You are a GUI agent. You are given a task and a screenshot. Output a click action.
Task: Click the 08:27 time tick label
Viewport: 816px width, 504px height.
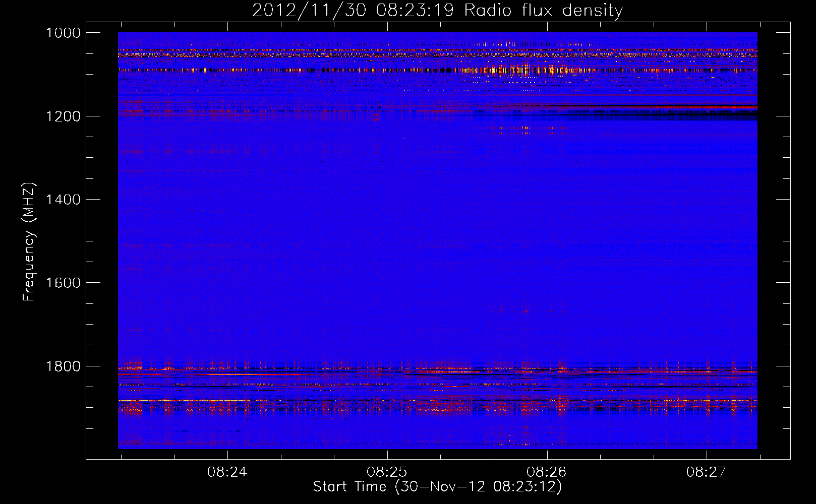coord(707,472)
